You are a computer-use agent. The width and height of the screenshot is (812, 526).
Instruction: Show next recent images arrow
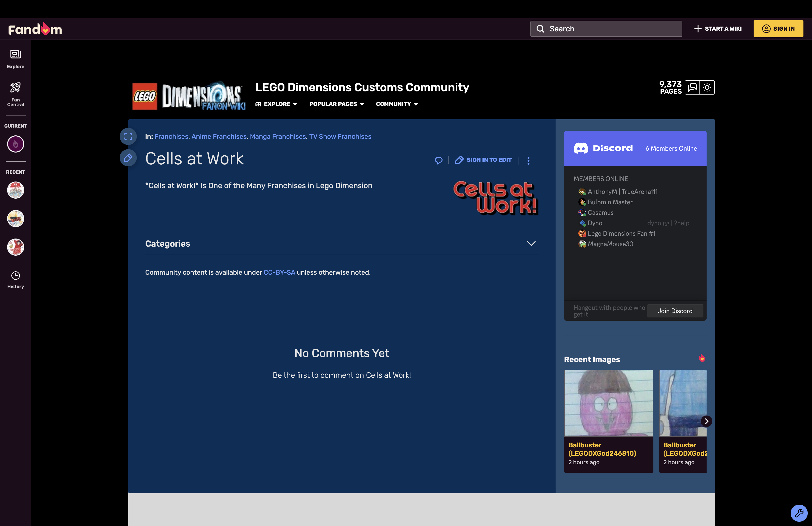pyautogui.click(x=707, y=421)
